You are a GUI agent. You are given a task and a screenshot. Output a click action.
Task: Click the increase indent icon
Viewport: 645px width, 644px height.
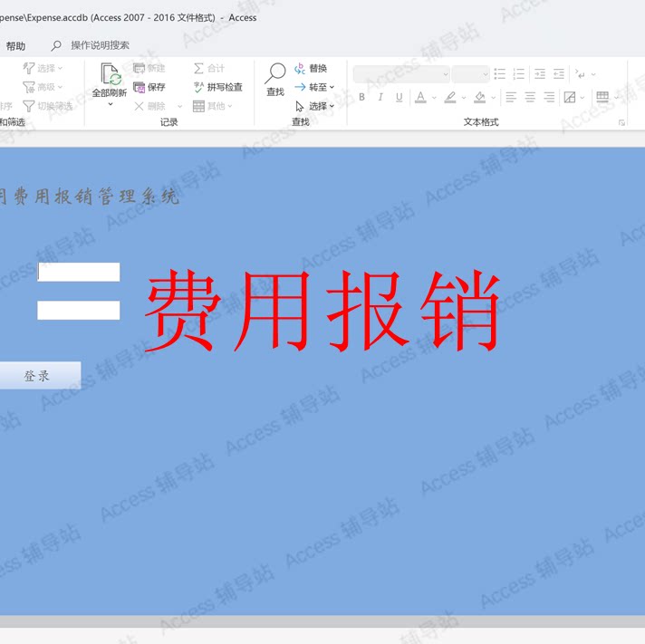coord(540,74)
